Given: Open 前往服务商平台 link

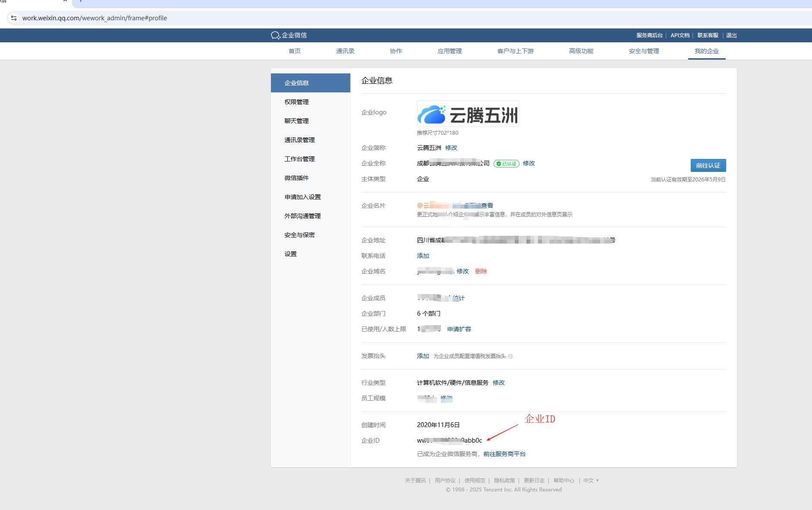Looking at the screenshot, I should pyautogui.click(x=504, y=454).
